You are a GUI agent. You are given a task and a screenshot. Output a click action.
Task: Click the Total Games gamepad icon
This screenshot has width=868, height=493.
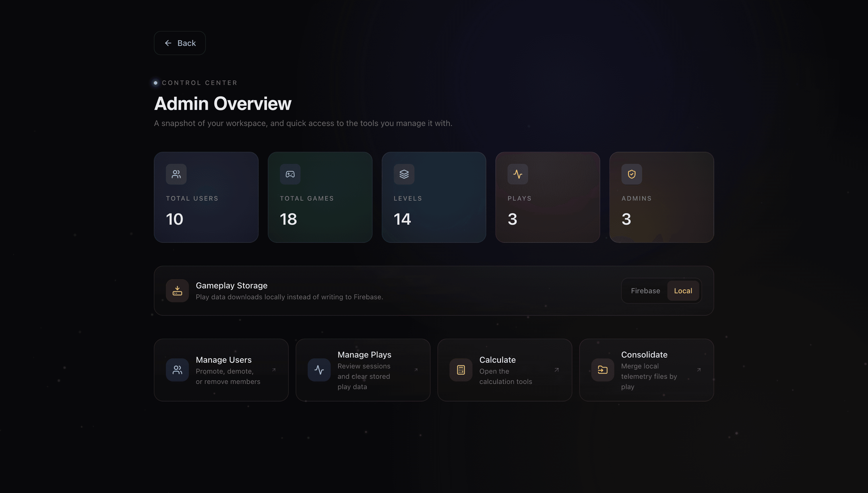290,174
